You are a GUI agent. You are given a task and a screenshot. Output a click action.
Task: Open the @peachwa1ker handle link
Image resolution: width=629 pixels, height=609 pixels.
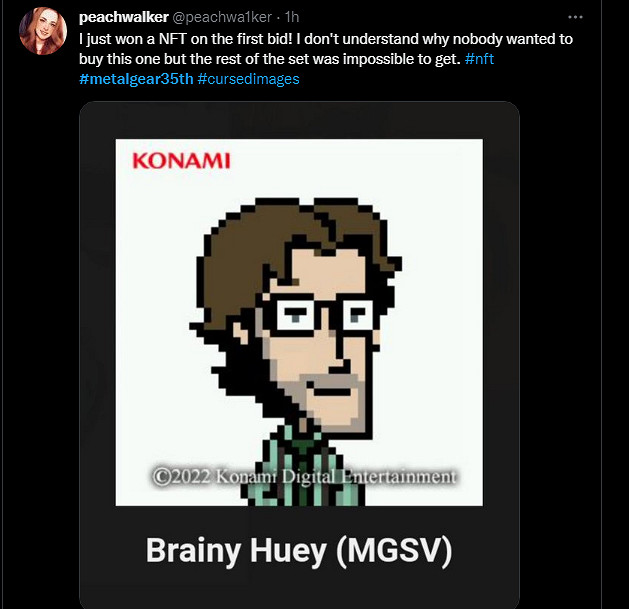pos(222,17)
